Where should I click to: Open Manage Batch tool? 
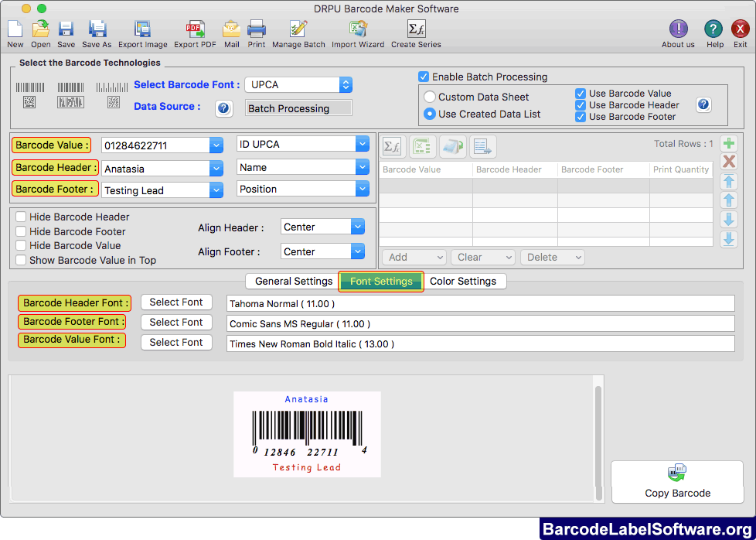tap(298, 30)
